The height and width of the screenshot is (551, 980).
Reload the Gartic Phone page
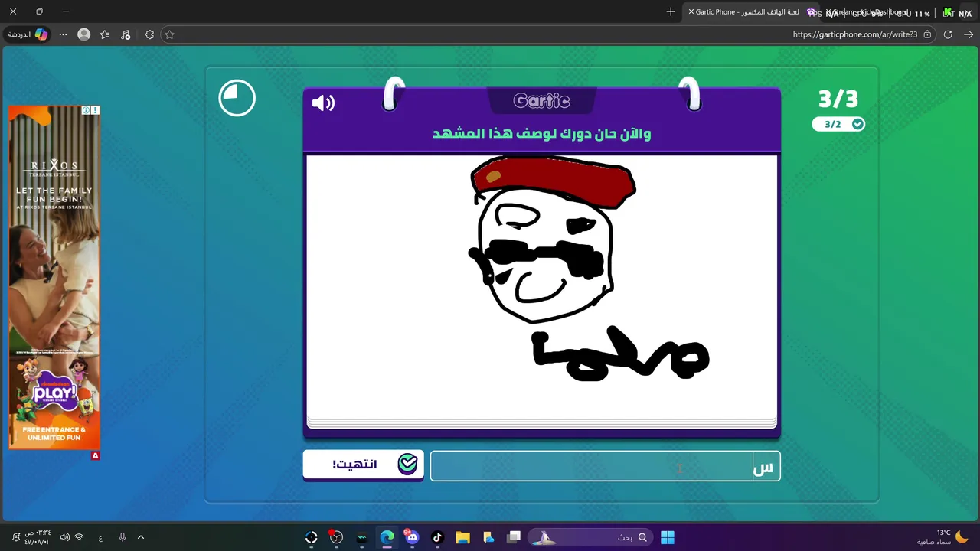click(948, 34)
